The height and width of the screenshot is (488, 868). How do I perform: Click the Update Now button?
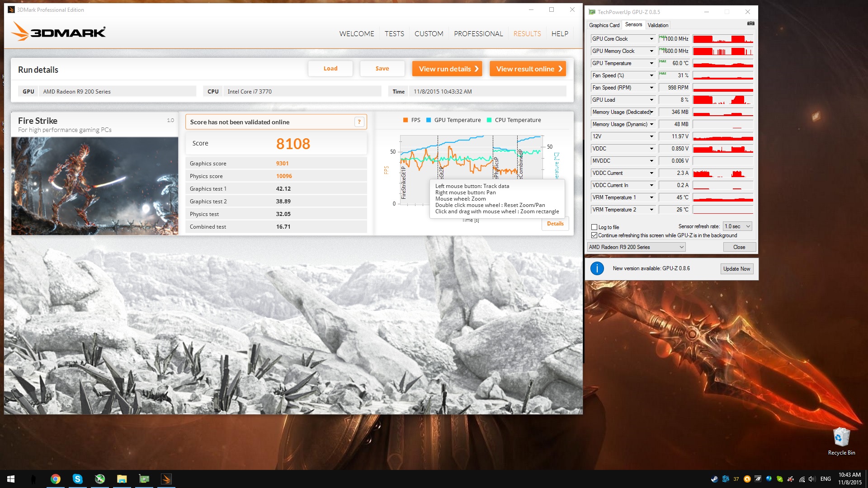point(736,269)
